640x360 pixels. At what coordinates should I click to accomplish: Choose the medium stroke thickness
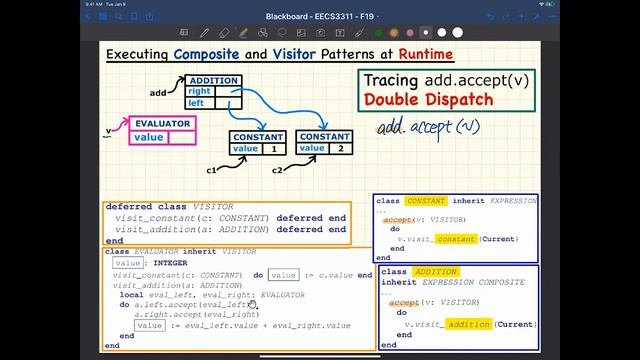tap(442, 33)
